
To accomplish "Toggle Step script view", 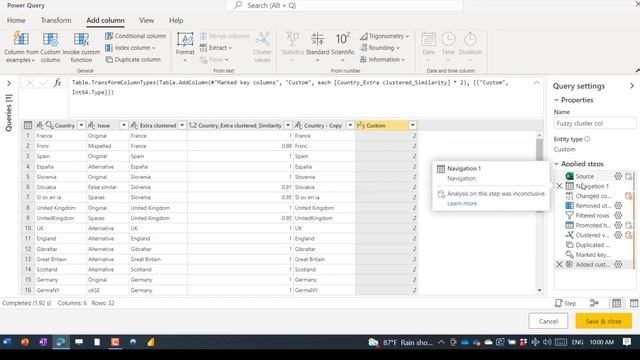I will click(x=565, y=303).
